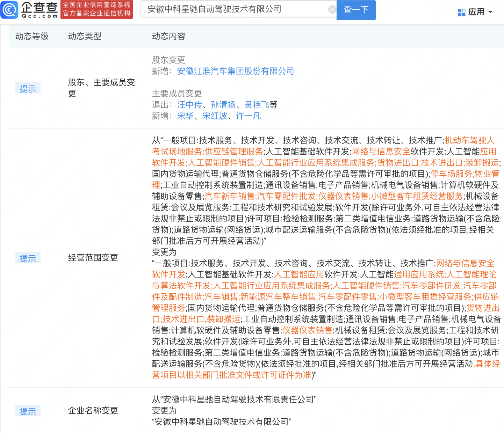
Task: Expand the 应用 dropdown arrow
Action: click(x=490, y=12)
